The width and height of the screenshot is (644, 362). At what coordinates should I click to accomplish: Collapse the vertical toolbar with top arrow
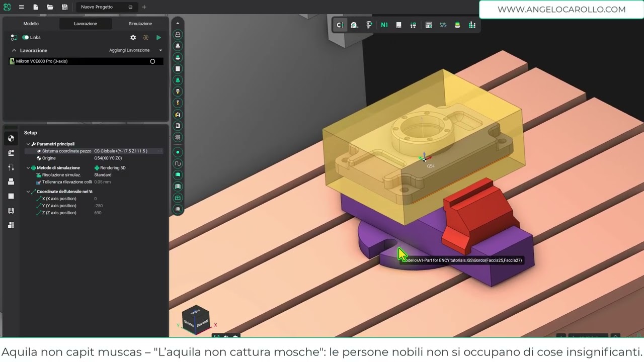(178, 23)
